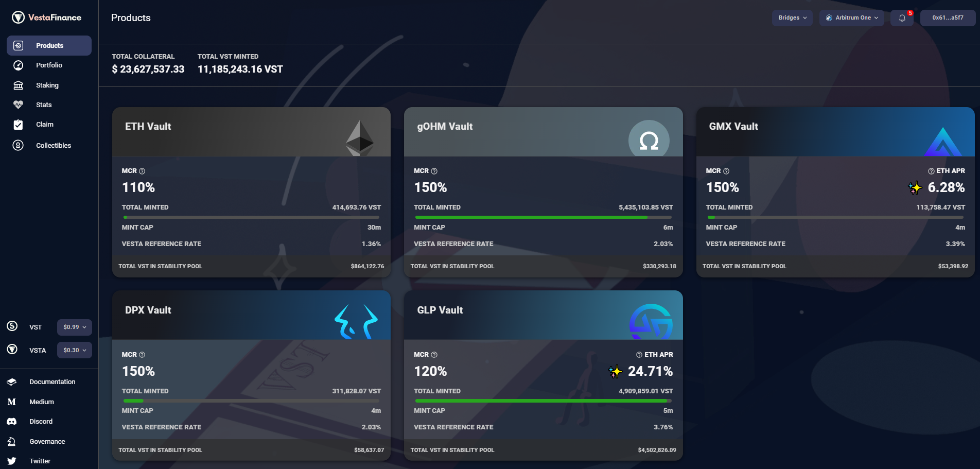Open the DPX Vault card title
The height and width of the screenshot is (469, 980).
click(148, 310)
